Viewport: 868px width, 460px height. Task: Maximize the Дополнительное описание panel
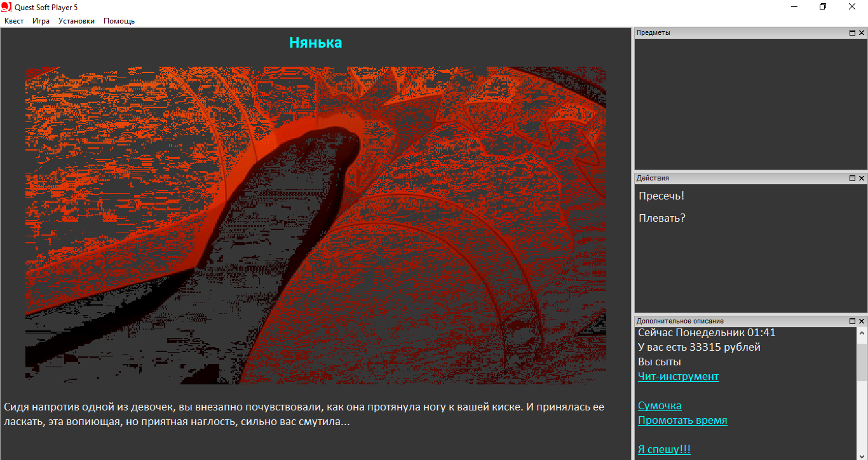click(852, 321)
